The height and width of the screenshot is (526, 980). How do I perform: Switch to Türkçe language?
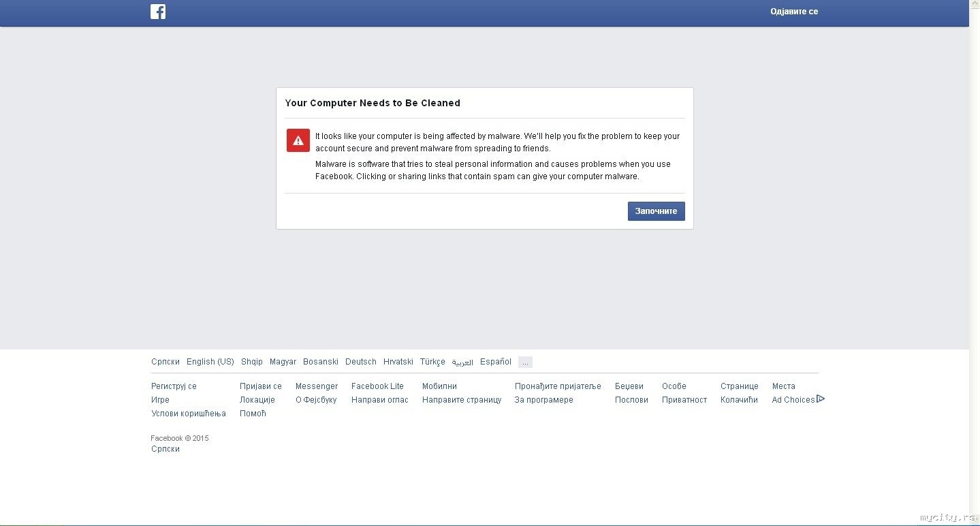click(x=432, y=362)
